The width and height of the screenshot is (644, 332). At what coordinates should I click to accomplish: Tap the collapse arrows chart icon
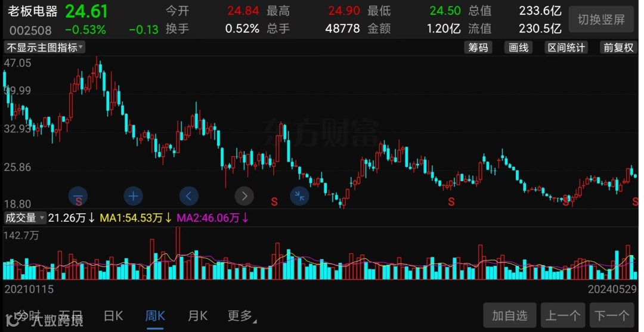tap(300, 196)
